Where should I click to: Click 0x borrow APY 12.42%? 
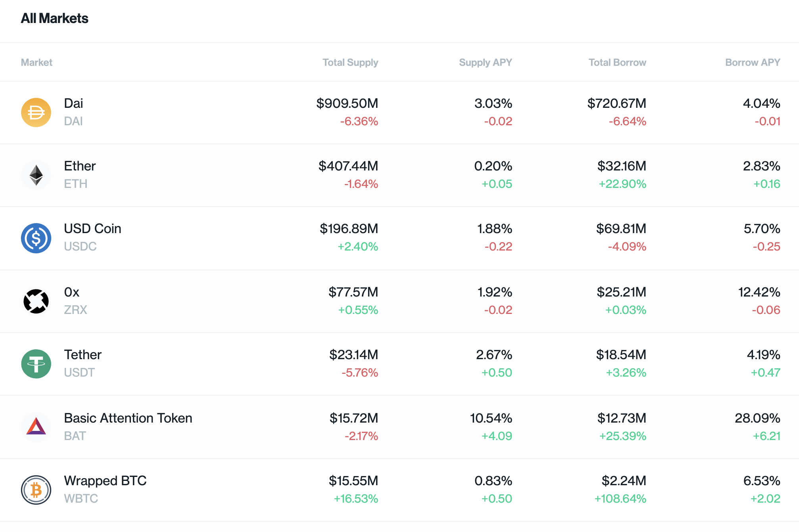759,292
